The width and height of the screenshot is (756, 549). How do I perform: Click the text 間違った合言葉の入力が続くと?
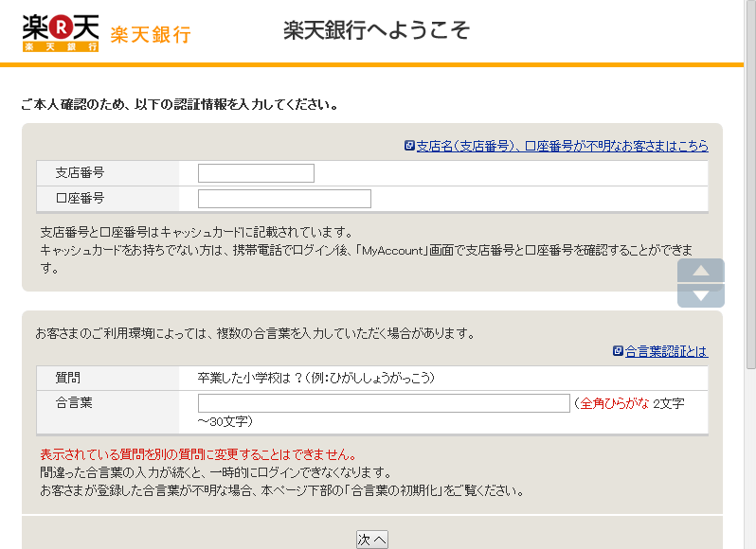pos(123,472)
